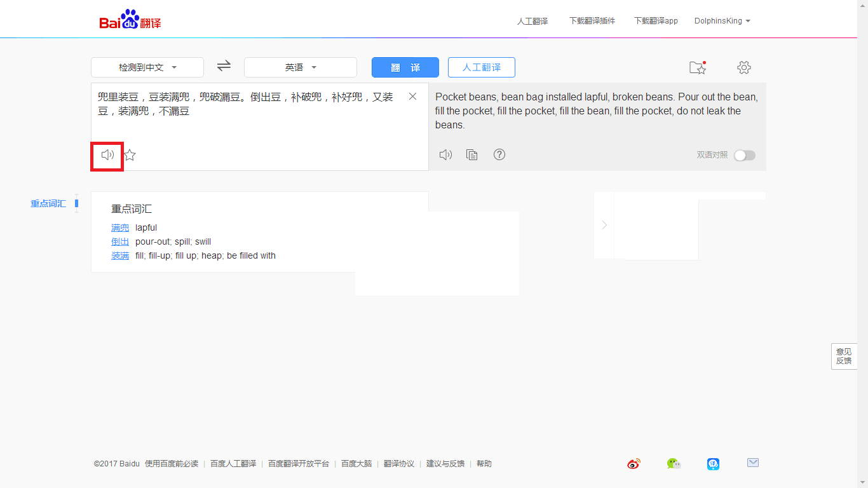The width and height of the screenshot is (868, 488).
Task: Open 人工翻译 in top navigation
Action: tap(532, 21)
